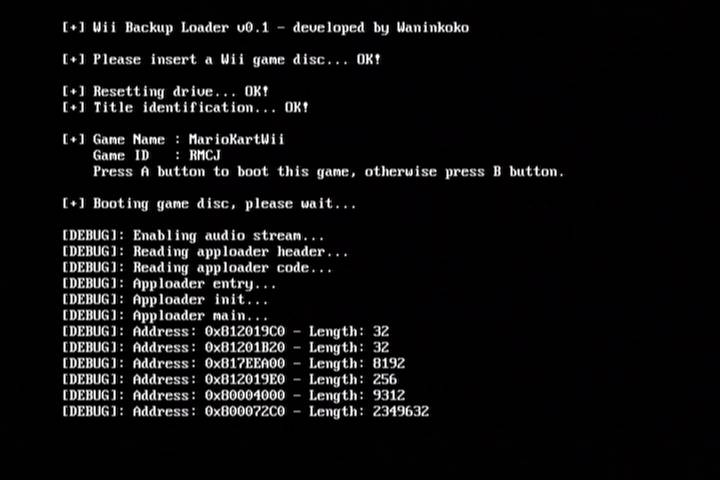
Task: Click address 0x81201B20 debug entry
Action: [225, 348]
